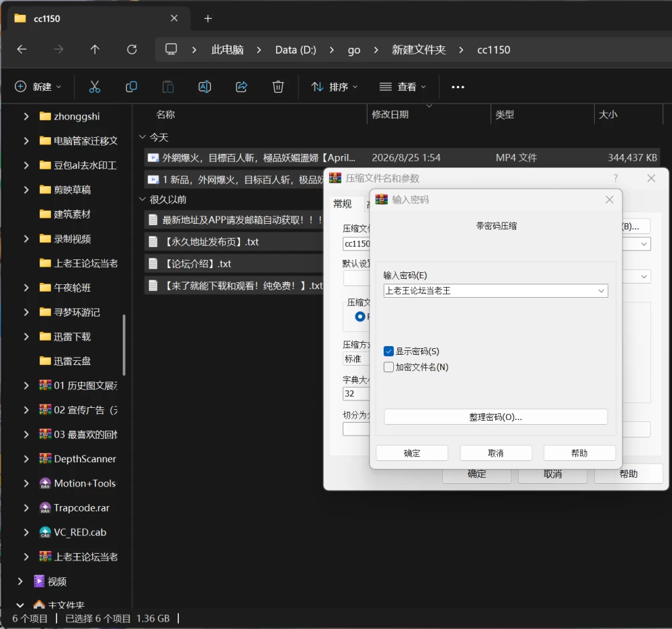672x629 pixels.
Task: Click the 视频 library icon in sidebar
Action: pos(39,581)
